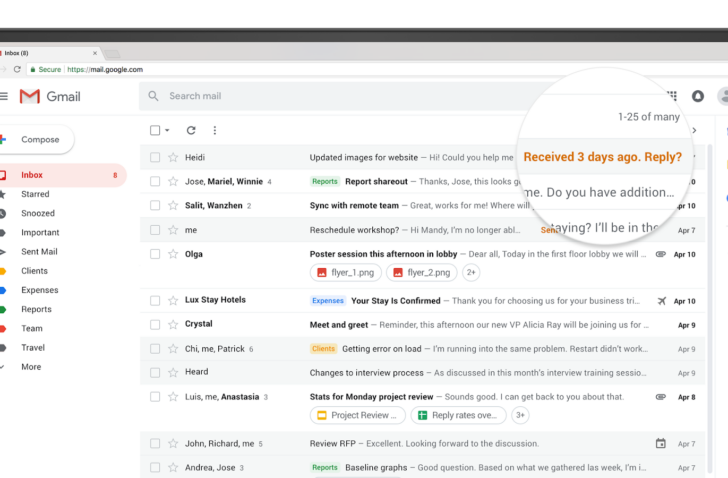
Task: Open the Starred folder
Action: tap(35, 194)
